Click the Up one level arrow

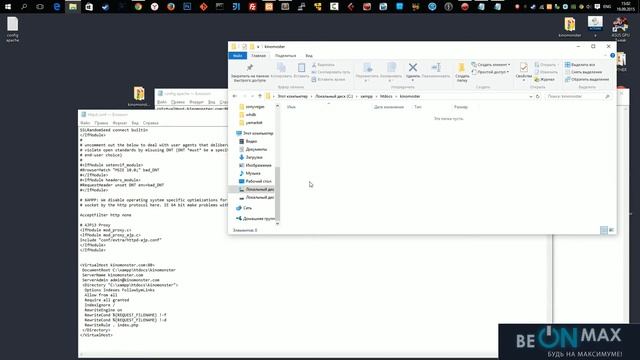click(x=260, y=96)
